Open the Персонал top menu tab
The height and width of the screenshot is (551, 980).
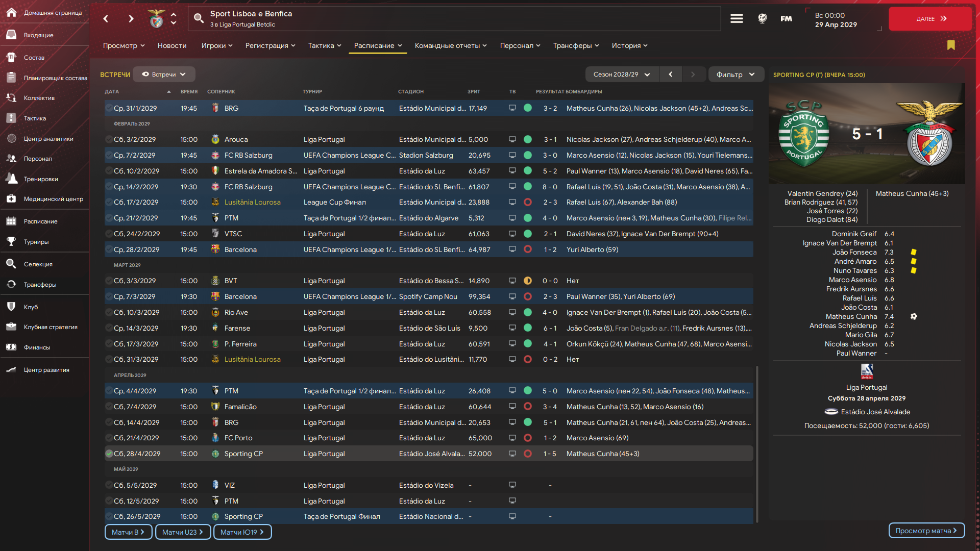click(520, 45)
